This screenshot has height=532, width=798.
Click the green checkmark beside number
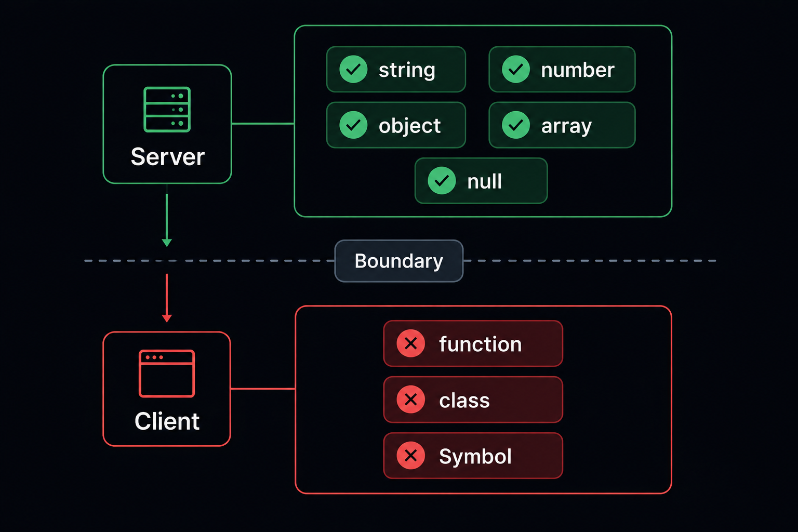coord(516,69)
